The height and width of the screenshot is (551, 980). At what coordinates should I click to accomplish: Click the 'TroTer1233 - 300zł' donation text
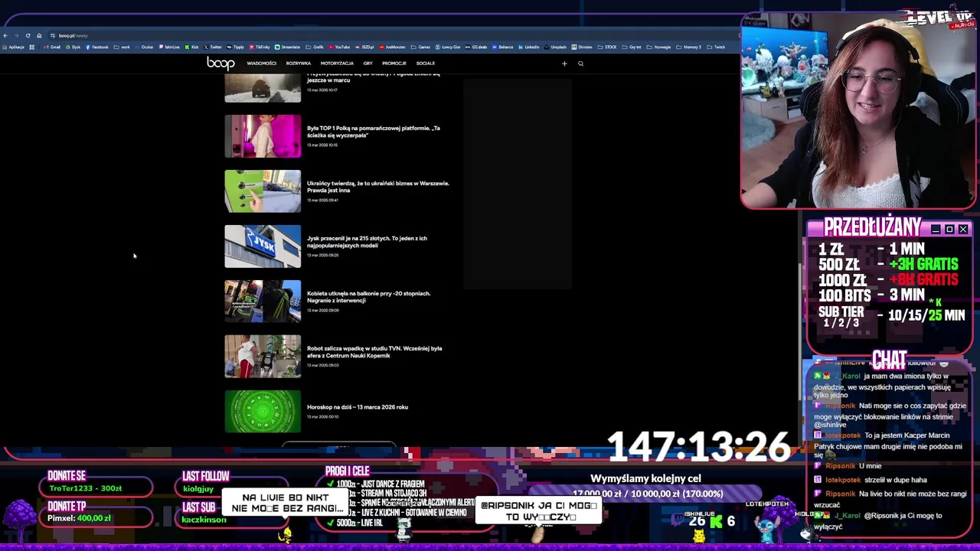(x=86, y=488)
